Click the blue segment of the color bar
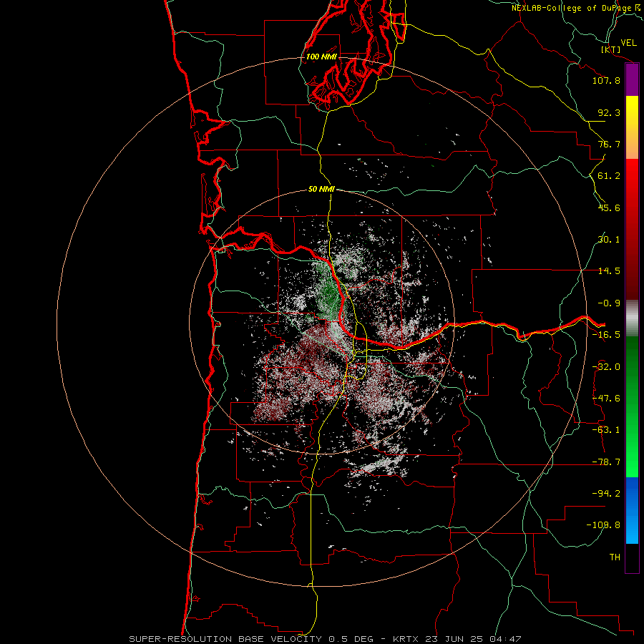Screen dimensions: 644x644 tap(632, 510)
